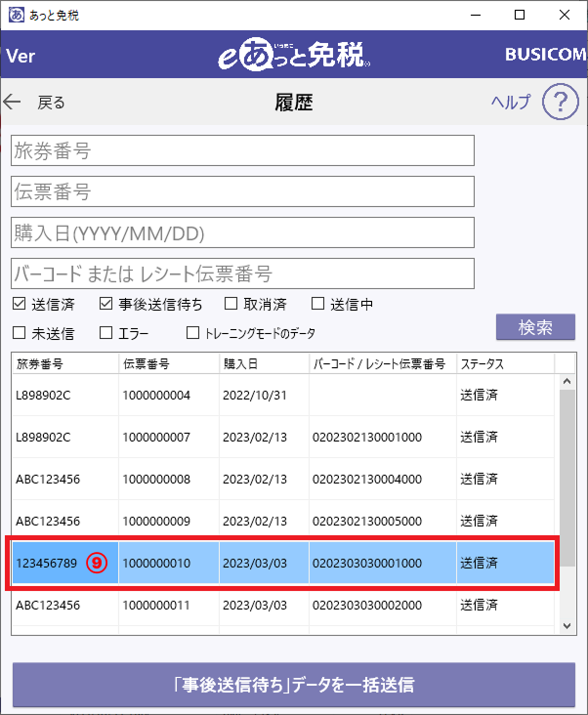Tick the エラー checkbox
The width and height of the screenshot is (588, 715).
pyautogui.click(x=106, y=333)
